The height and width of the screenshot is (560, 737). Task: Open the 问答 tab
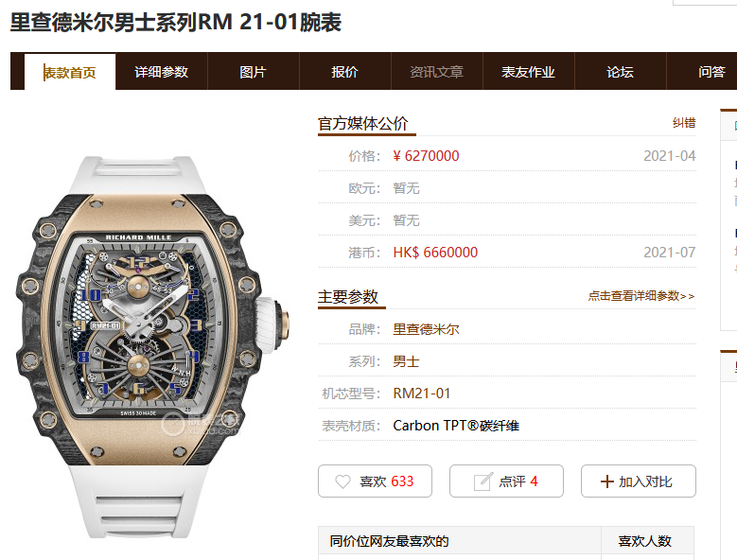711,71
